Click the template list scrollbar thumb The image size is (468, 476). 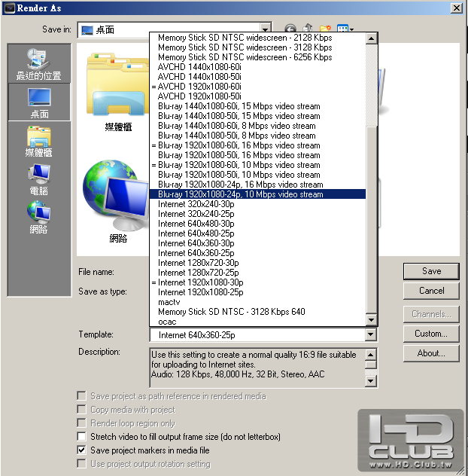[372, 220]
